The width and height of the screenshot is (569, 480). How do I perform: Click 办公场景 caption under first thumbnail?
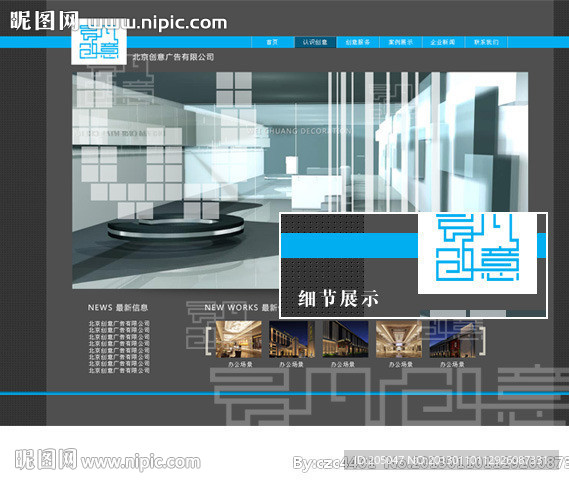point(240,364)
